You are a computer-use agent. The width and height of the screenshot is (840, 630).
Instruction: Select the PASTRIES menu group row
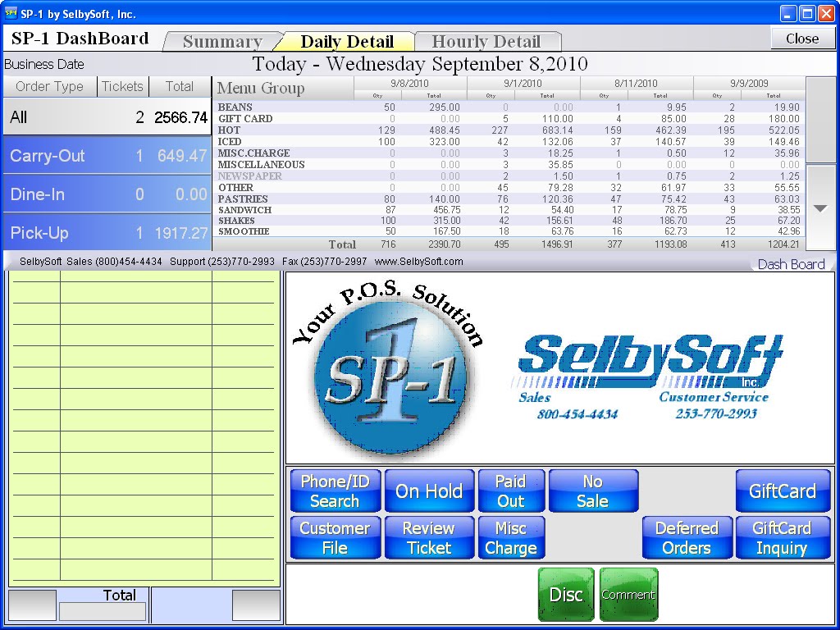click(x=509, y=199)
